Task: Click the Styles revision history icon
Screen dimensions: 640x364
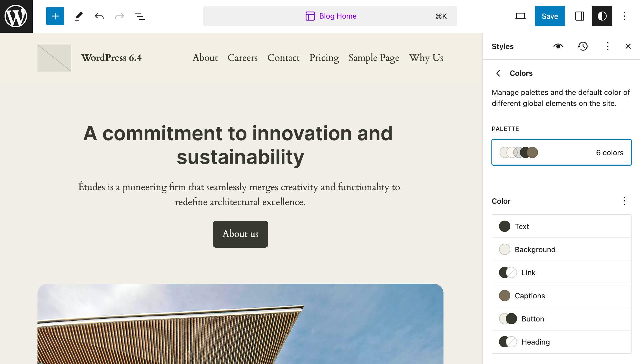Action: point(582,46)
